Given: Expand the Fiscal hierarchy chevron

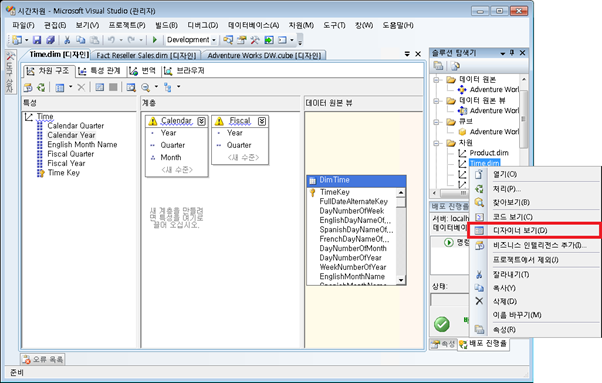Looking at the screenshot, I should [262, 121].
